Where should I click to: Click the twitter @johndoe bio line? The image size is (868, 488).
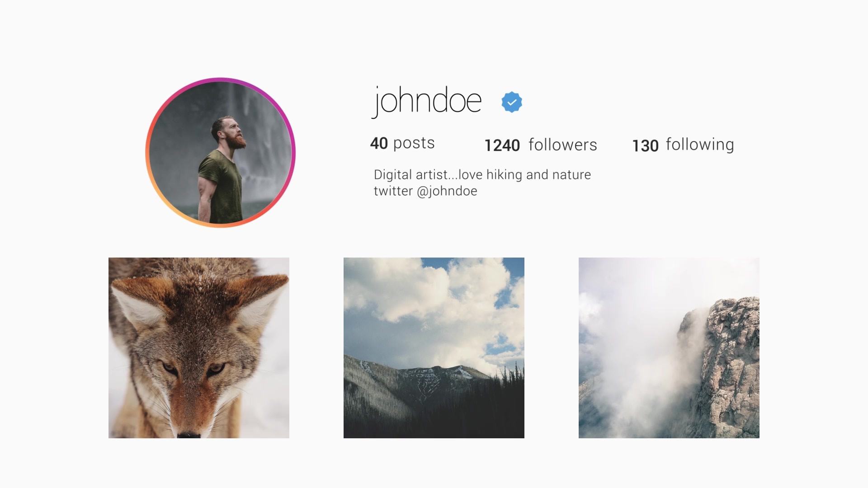tap(425, 191)
